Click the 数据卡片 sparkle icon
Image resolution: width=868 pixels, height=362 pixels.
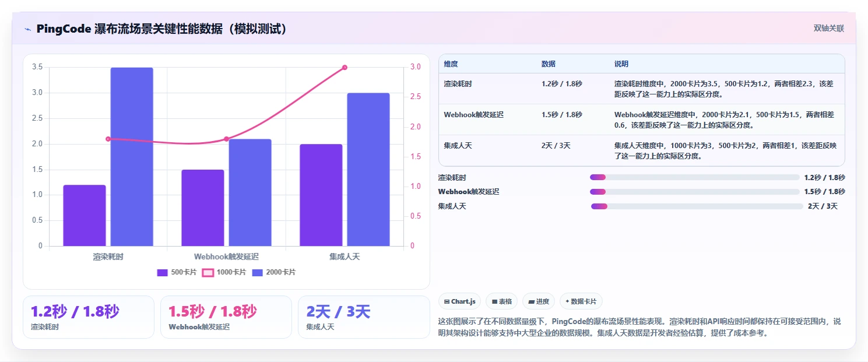pos(567,302)
